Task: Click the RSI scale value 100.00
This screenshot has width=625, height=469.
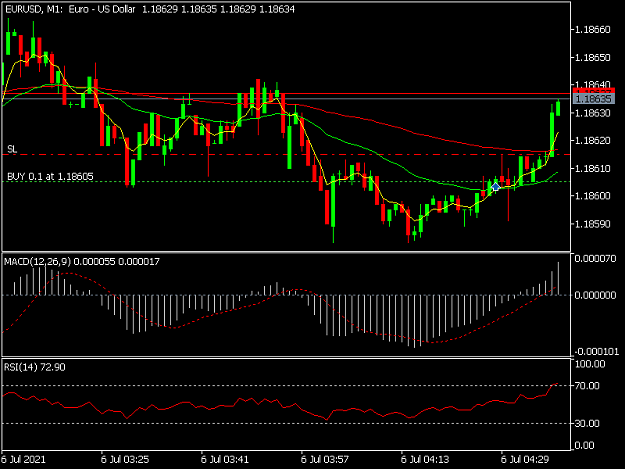Action: 590,364
